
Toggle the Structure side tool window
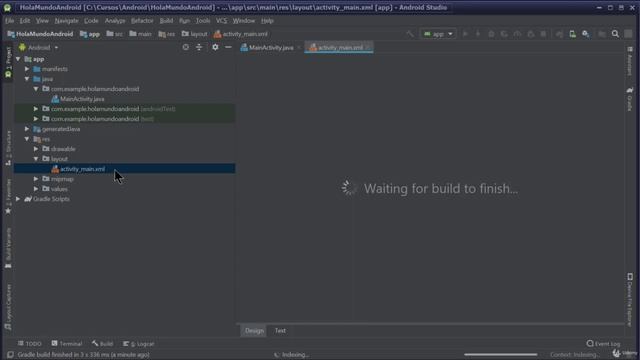pos(8,148)
